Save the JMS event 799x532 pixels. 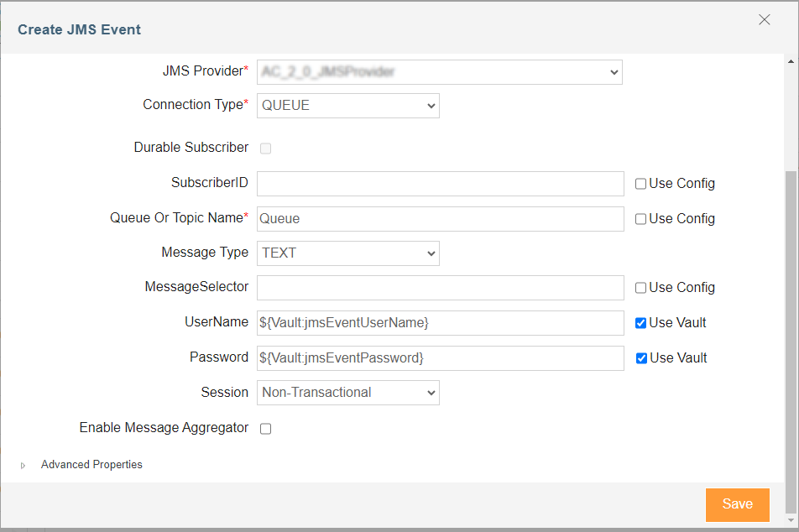coord(738,504)
